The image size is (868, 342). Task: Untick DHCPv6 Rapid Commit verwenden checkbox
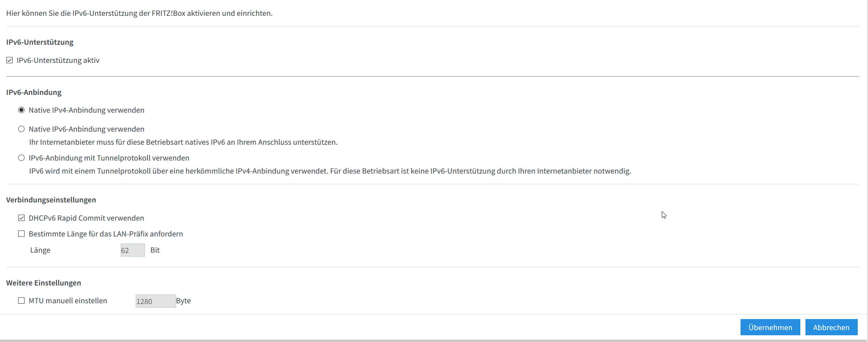click(21, 218)
